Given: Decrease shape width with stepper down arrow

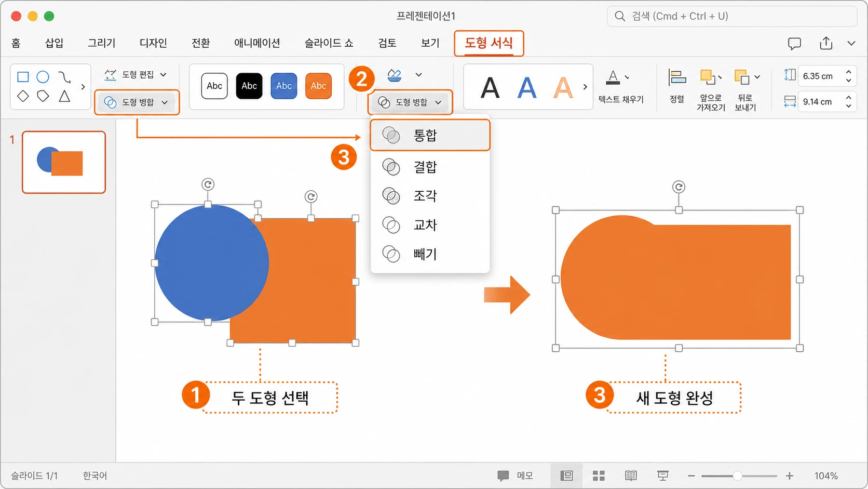Looking at the screenshot, I should [849, 106].
